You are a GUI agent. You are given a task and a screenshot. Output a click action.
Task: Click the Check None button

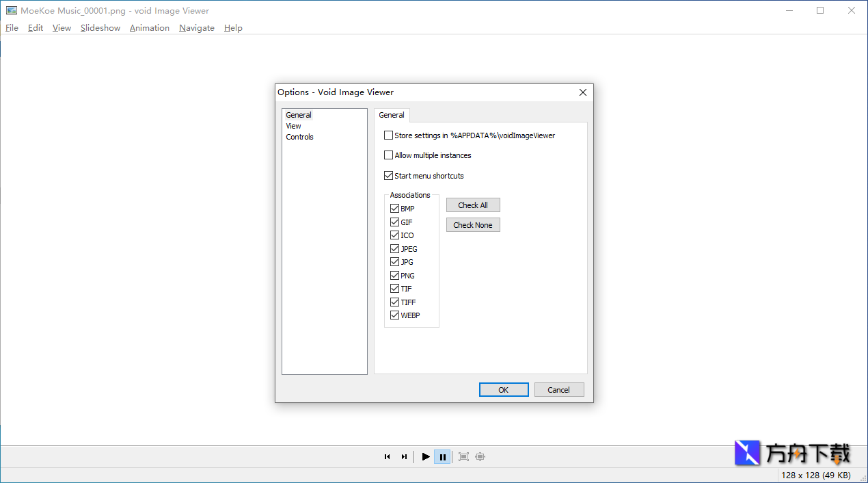[x=473, y=225]
